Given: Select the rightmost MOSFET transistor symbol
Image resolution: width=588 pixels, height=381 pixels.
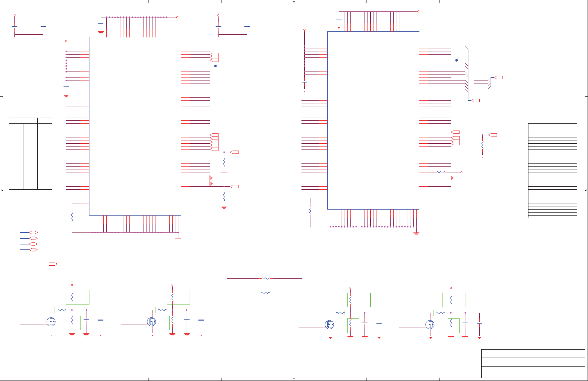Looking at the screenshot, I should coord(430,324).
